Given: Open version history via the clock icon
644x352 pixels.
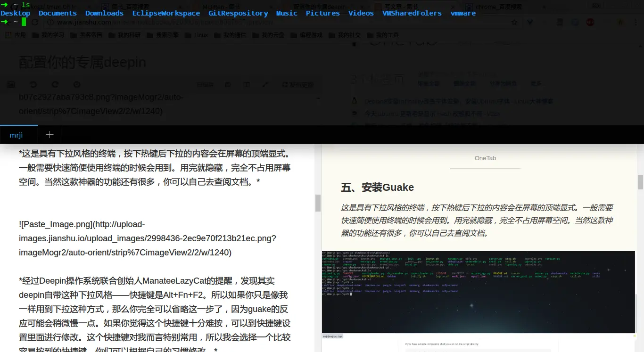Looking at the screenshot, I should click(x=77, y=84).
